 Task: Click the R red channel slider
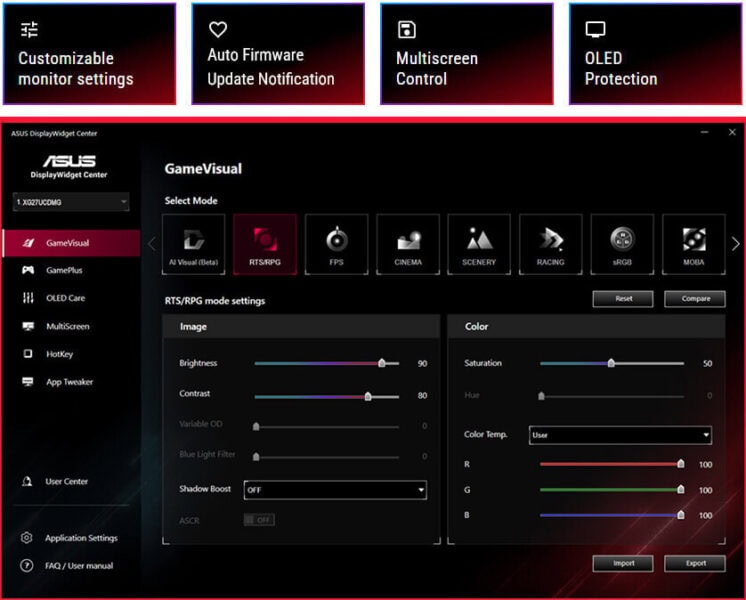point(612,464)
